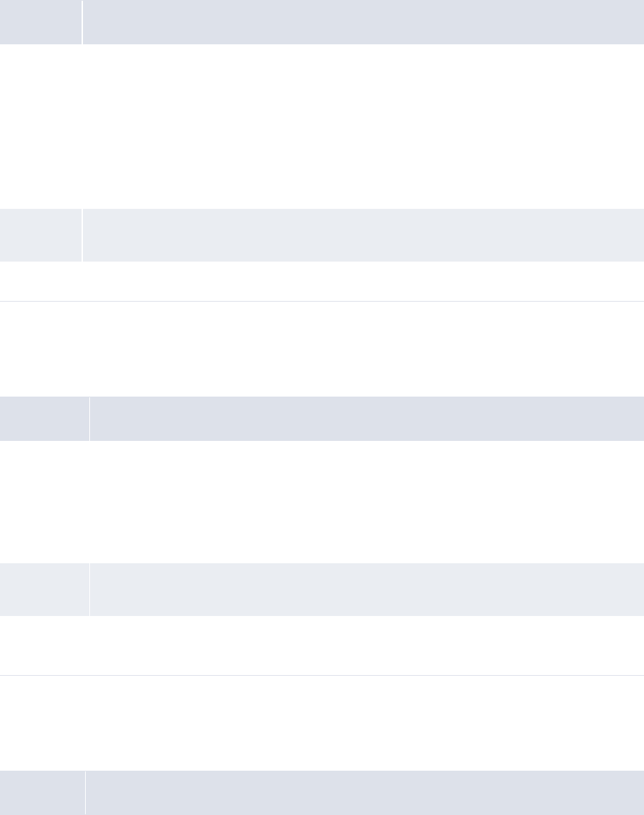Click narrow left cell of first shaded header row

coord(41,22)
